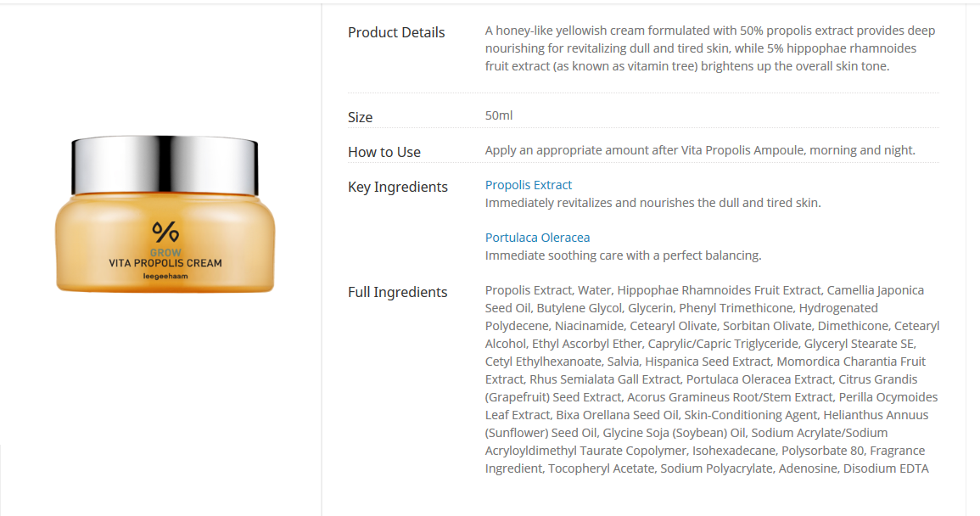
Task: Open the Portulaca Oleracea ingredient link
Action: [x=537, y=238]
